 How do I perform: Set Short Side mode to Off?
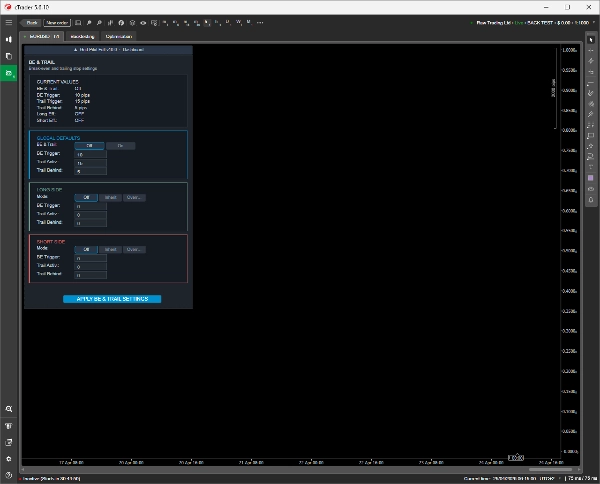click(86, 249)
